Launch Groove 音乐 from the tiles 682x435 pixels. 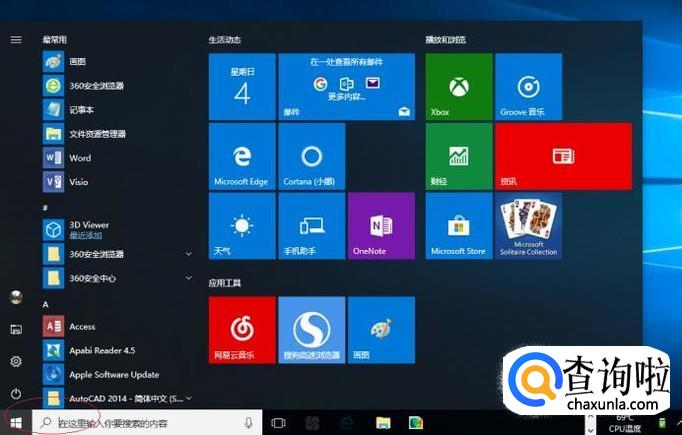[528, 87]
